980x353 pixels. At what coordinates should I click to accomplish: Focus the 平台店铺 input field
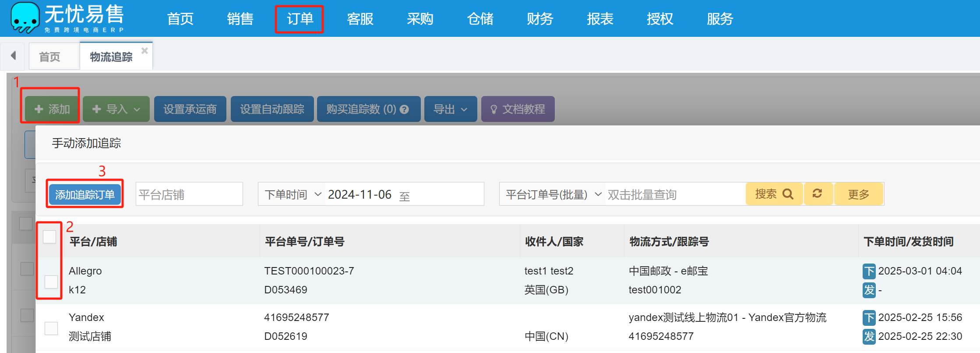(189, 194)
